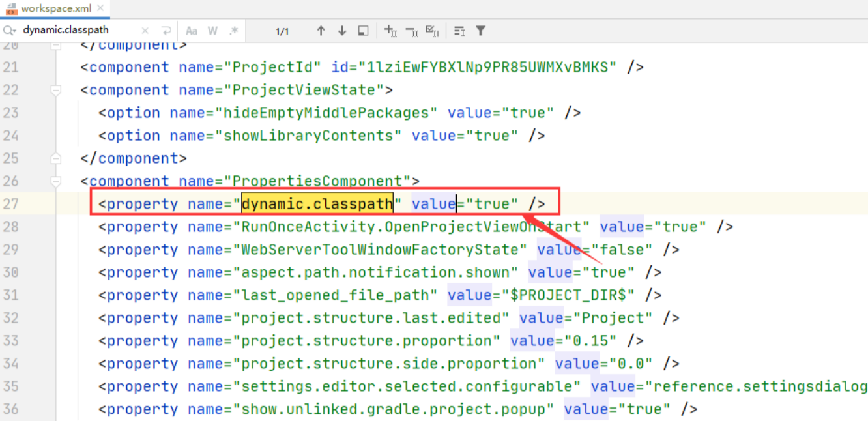The height and width of the screenshot is (421, 868).
Task: Toggle search in selection only
Action: [x=363, y=30]
